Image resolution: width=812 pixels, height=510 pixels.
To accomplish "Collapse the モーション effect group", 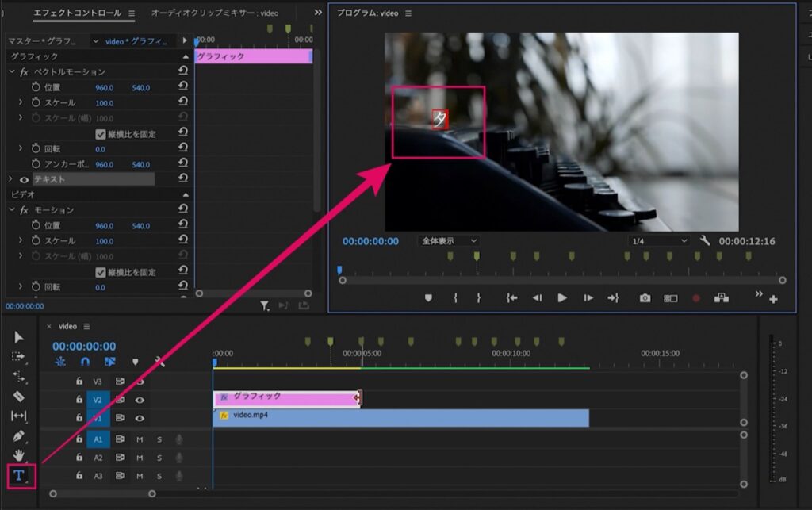I will coord(12,209).
